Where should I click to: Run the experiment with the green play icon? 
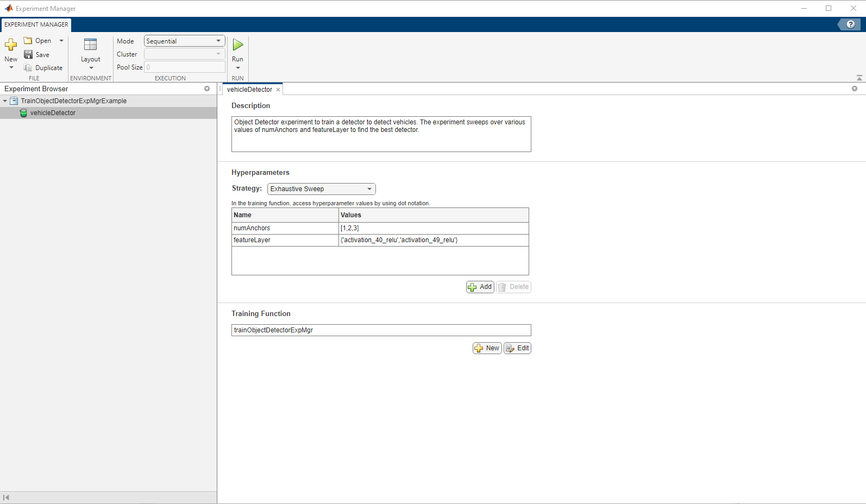point(238,45)
